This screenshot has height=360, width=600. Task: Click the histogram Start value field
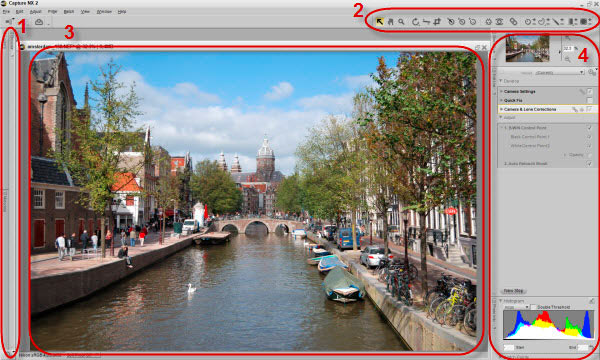(509, 347)
